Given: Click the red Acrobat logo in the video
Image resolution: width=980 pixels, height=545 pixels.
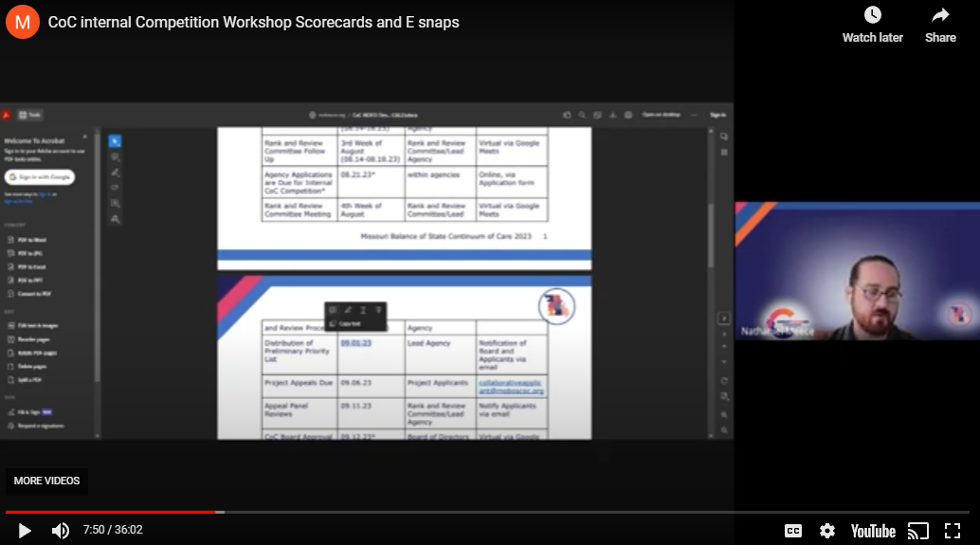Looking at the screenshot, I should (7, 115).
